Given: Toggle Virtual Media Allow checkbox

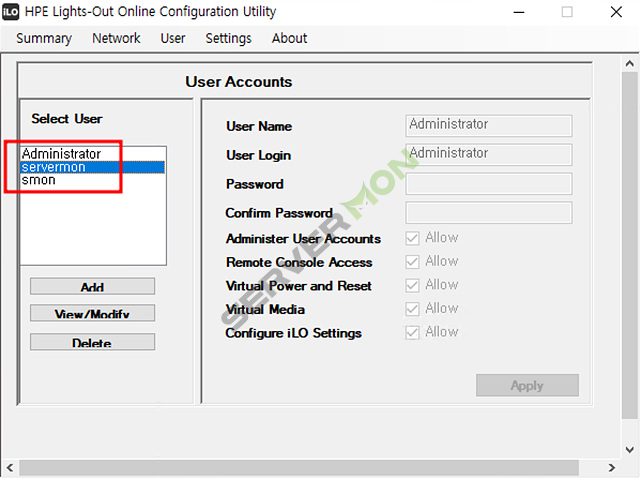Looking at the screenshot, I should 412,309.
